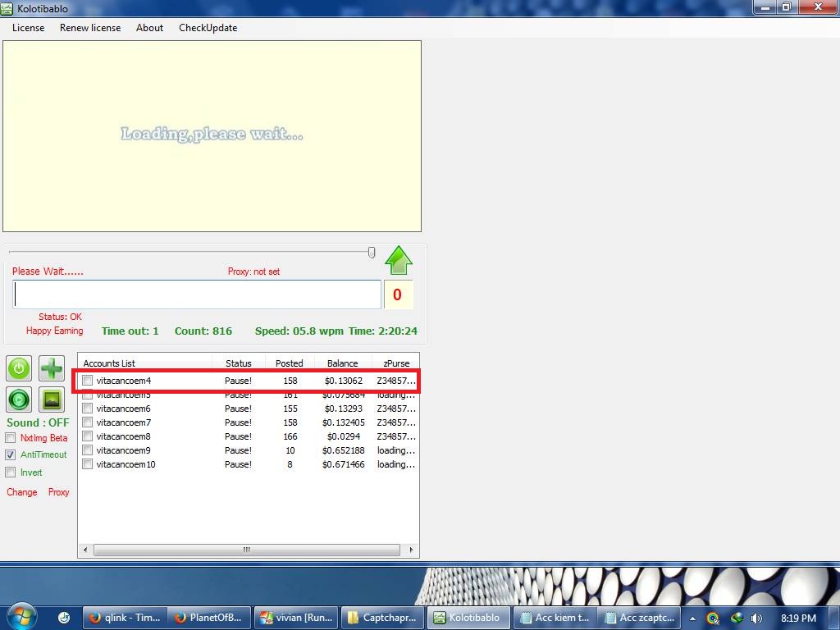The image size is (840, 630).
Task: Click the 8:19 PM taskbar clock
Action: pos(798,619)
